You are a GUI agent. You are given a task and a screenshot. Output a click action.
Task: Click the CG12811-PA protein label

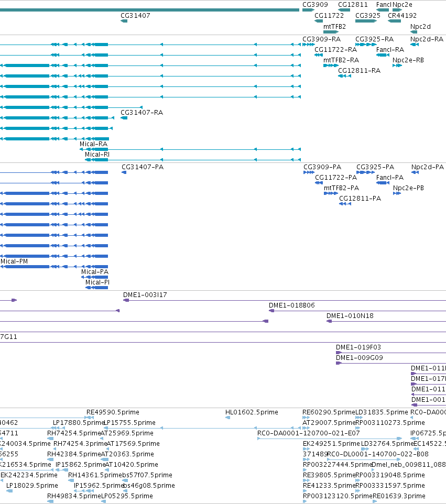(360, 199)
